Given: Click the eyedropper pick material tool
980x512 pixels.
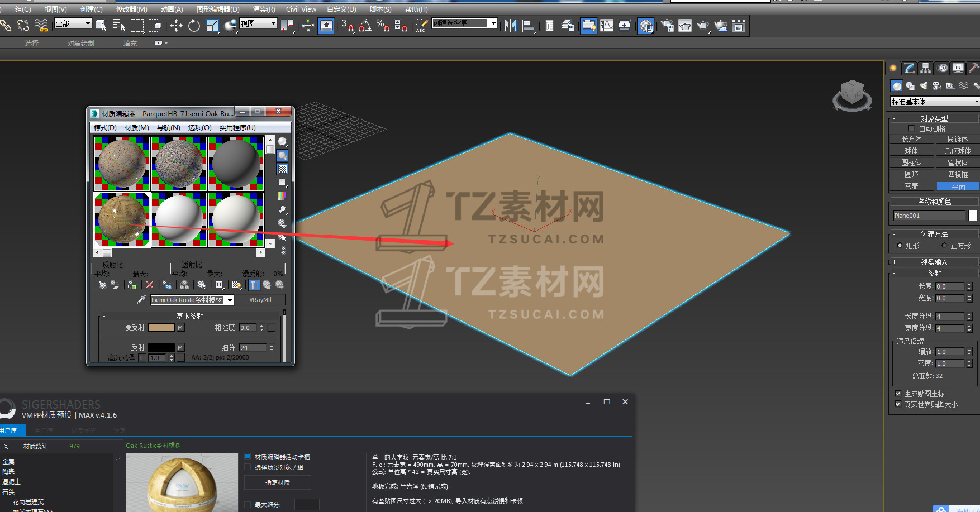Looking at the screenshot, I should point(141,300).
